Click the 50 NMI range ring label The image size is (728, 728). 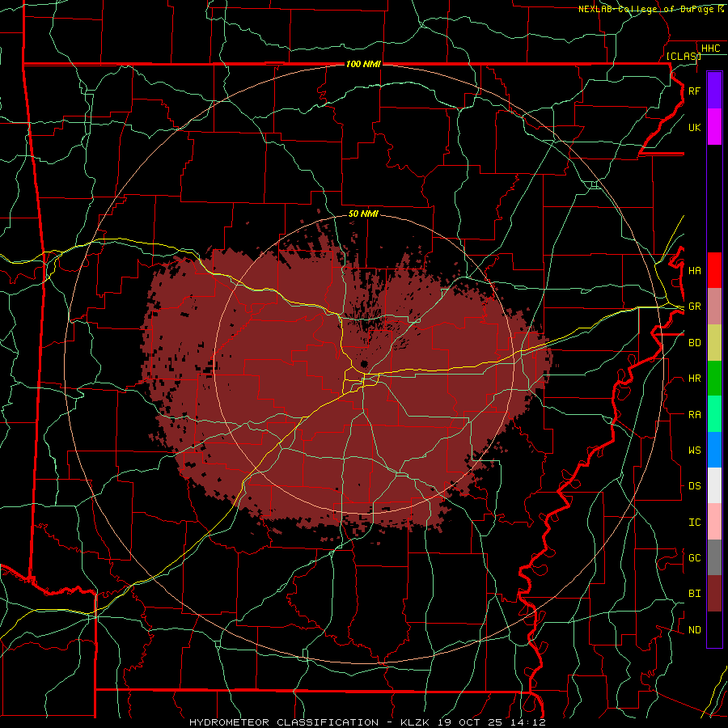point(363,214)
